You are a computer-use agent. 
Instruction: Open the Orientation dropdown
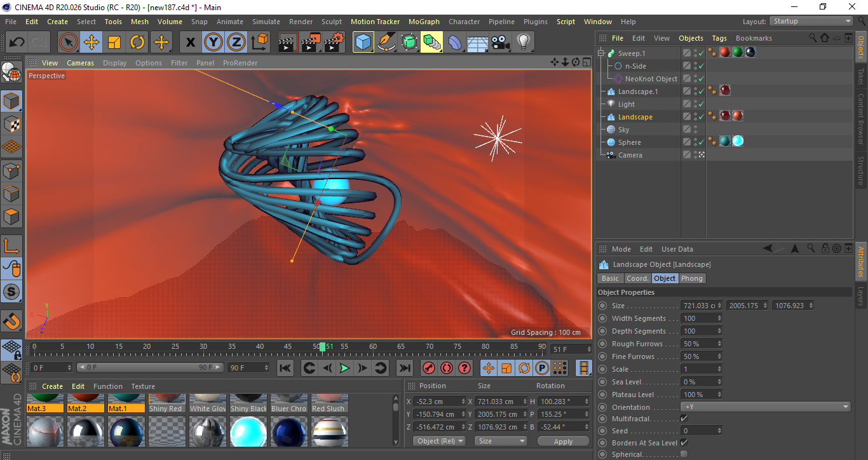pyautogui.click(x=766, y=407)
